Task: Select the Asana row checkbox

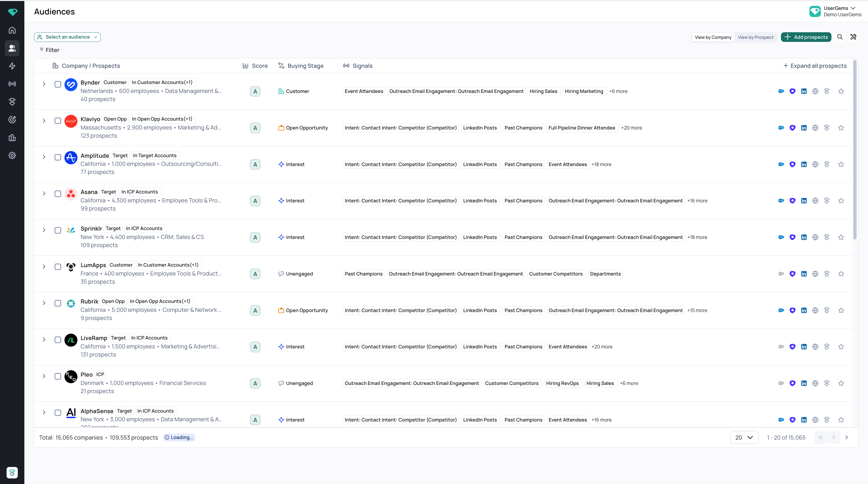Action: click(x=58, y=194)
